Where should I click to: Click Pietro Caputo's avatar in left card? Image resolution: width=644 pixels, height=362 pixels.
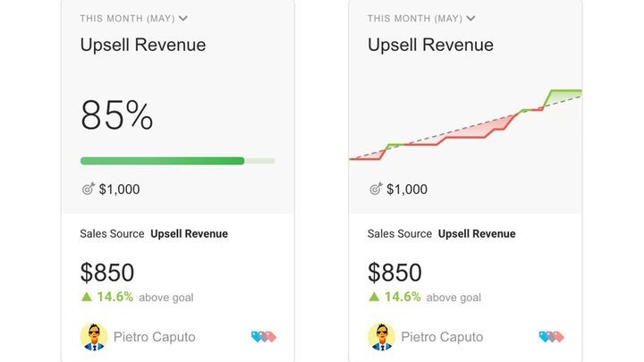point(94,337)
